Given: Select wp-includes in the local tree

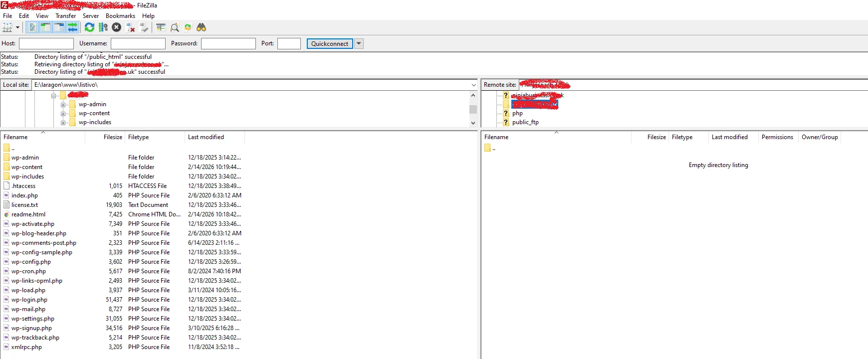Looking at the screenshot, I should (95, 122).
